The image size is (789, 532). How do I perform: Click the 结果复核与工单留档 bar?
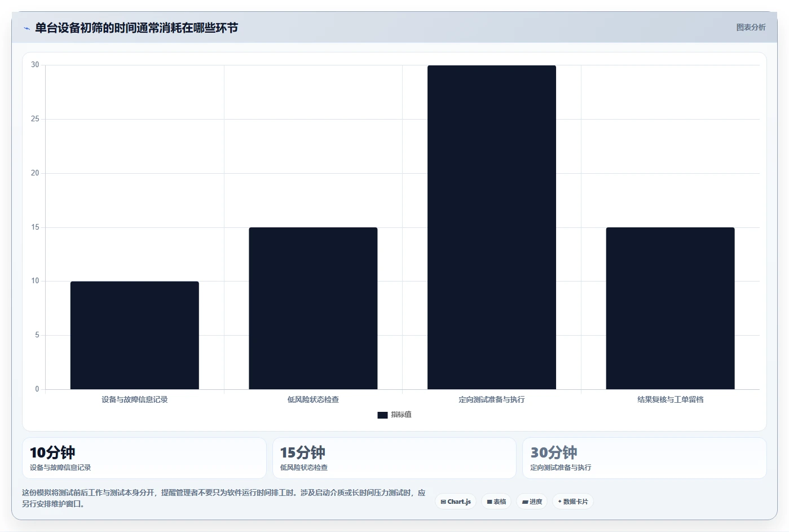(x=670, y=308)
